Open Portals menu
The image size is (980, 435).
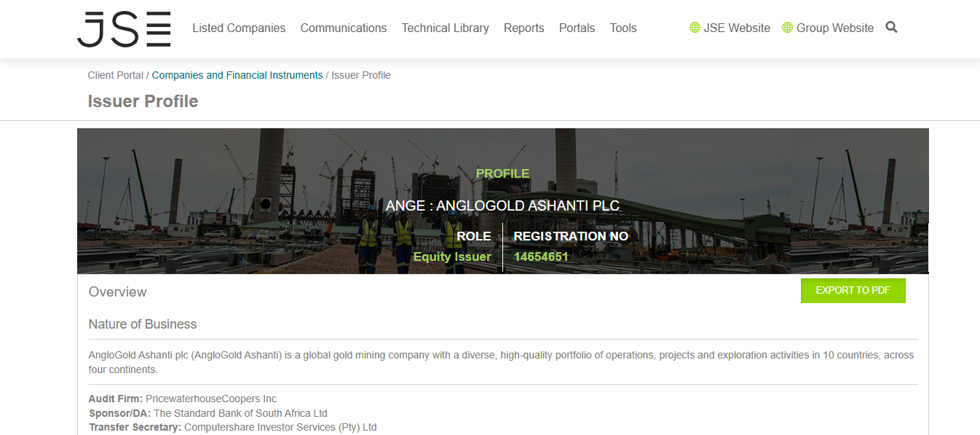click(x=577, y=28)
